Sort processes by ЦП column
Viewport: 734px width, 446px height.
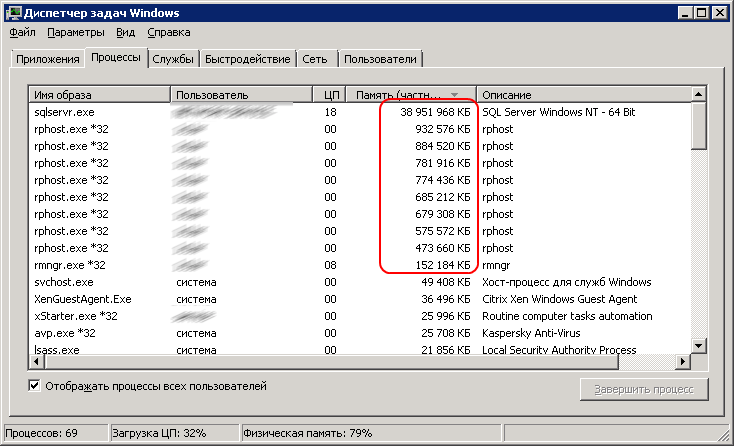[331, 95]
